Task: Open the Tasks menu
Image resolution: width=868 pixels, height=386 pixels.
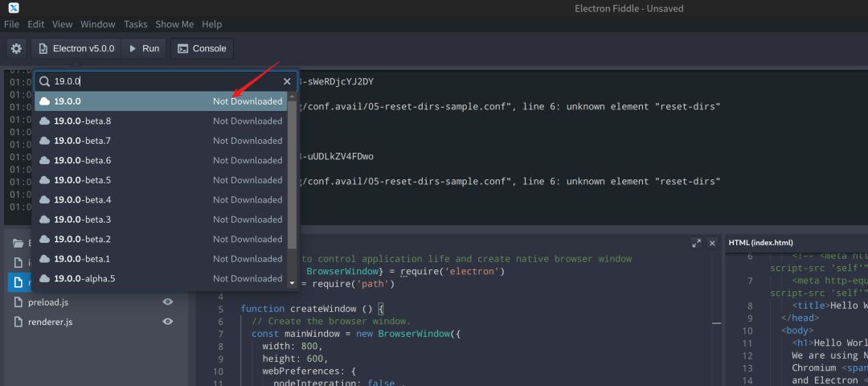Action: click(136, 24)
